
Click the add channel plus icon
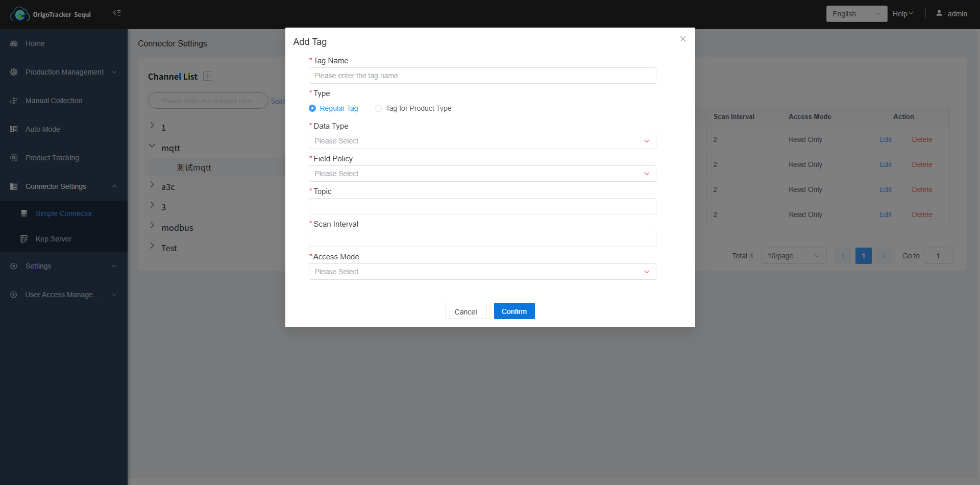208,76
